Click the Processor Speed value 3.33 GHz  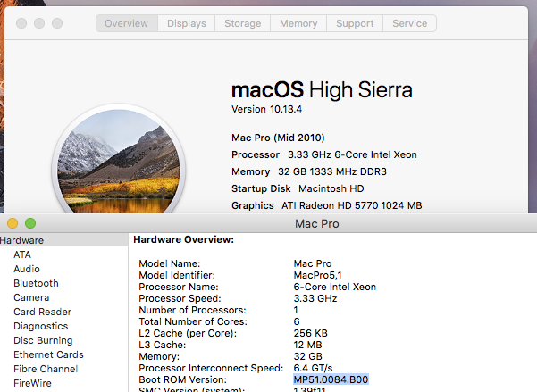coord(315,298)
